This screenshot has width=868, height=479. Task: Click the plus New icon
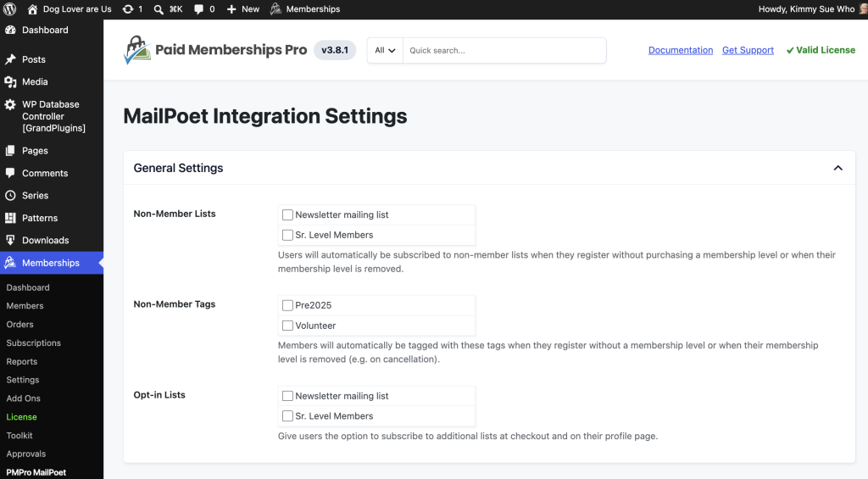(x=231, y=9)
